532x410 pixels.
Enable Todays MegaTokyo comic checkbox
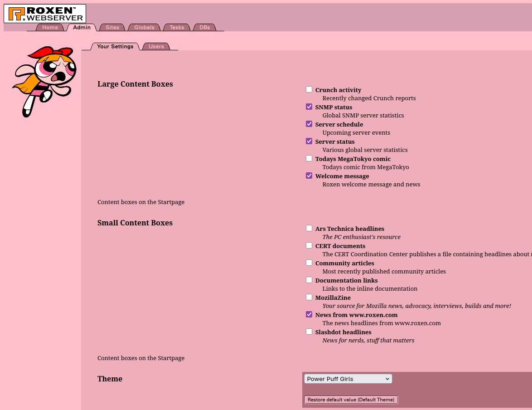[309, 158]
